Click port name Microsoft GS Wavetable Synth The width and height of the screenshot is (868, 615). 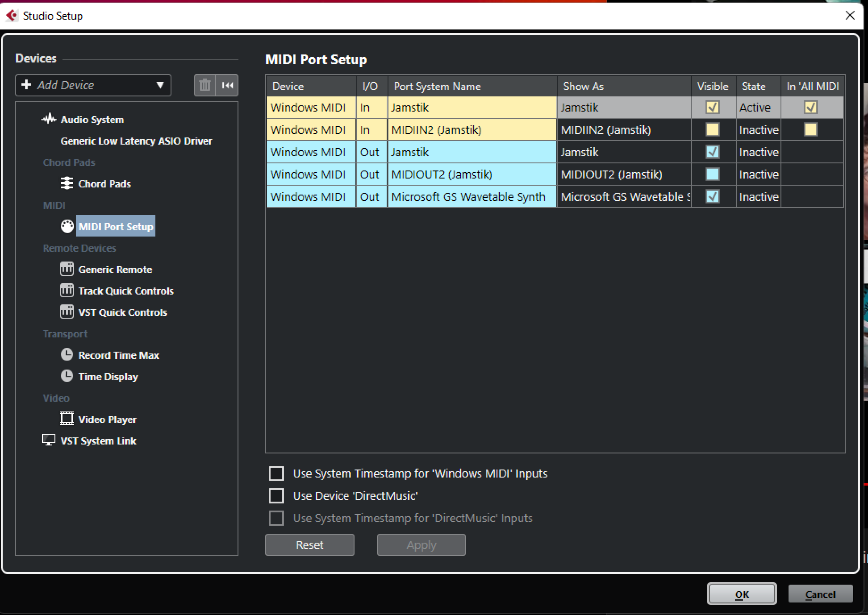(x=472, y=197)
